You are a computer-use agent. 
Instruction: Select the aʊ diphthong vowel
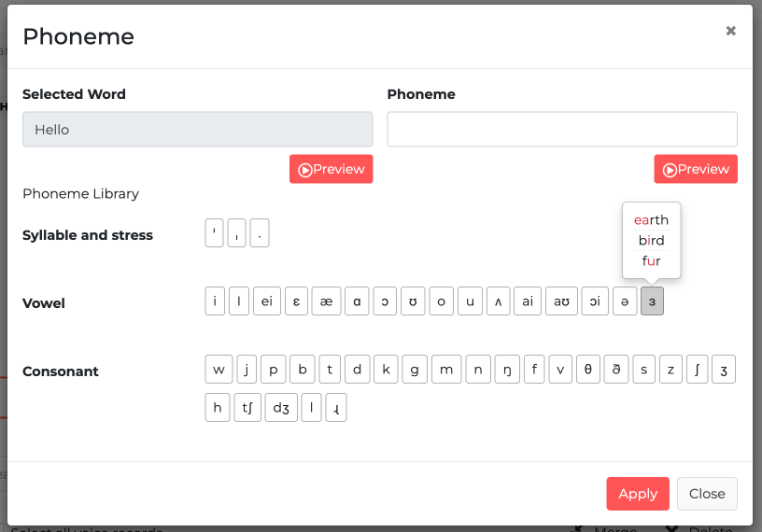point(561,301)
